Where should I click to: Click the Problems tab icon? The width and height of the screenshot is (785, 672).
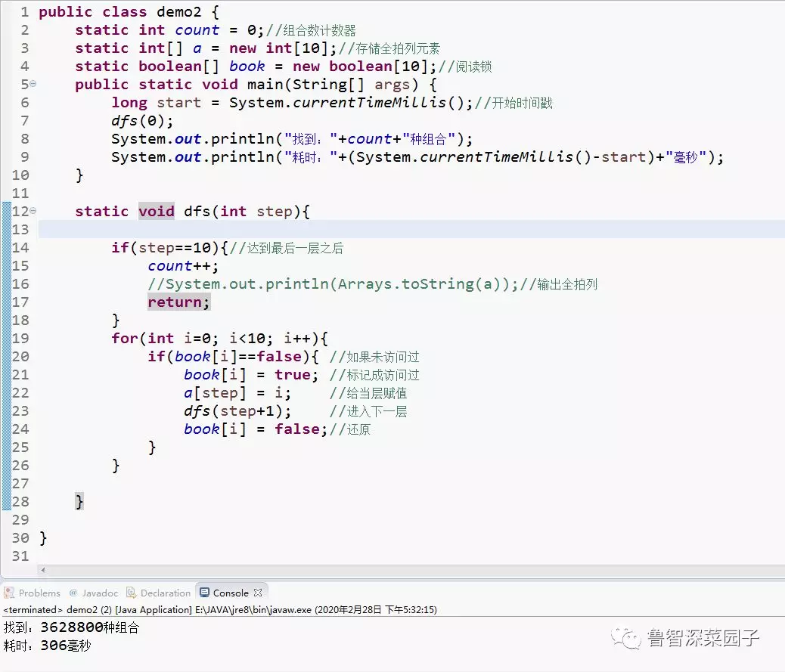[x=9, y=593]
